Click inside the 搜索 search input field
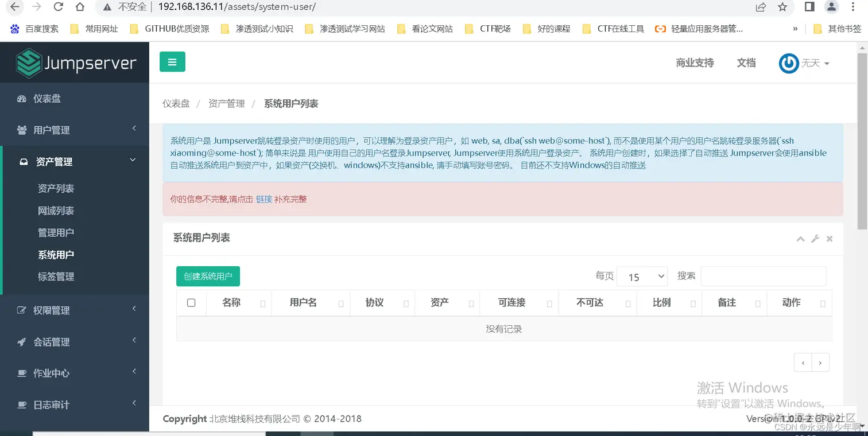 pyautogui.click(x=764, y=276)
